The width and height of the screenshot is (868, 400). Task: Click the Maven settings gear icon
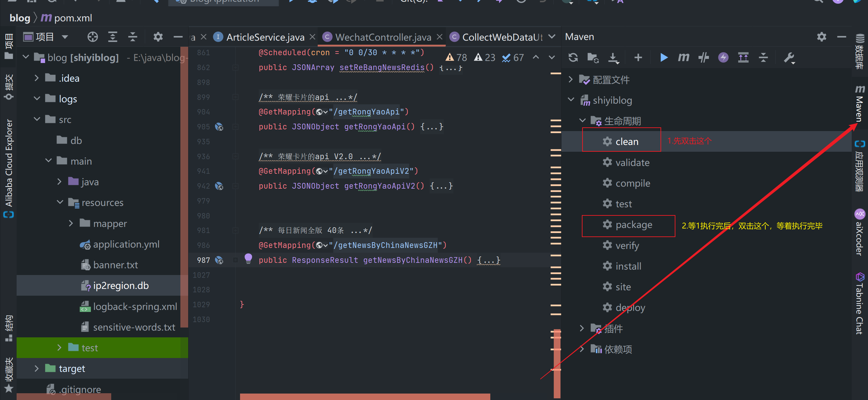point(822,37)
